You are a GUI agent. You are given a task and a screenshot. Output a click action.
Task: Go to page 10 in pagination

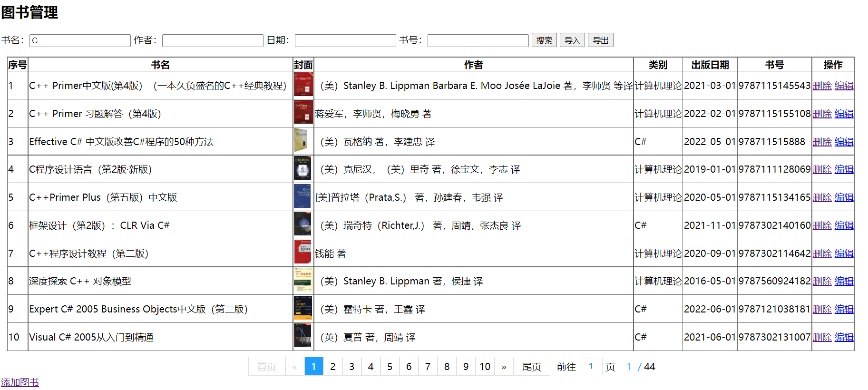[485, 367]
